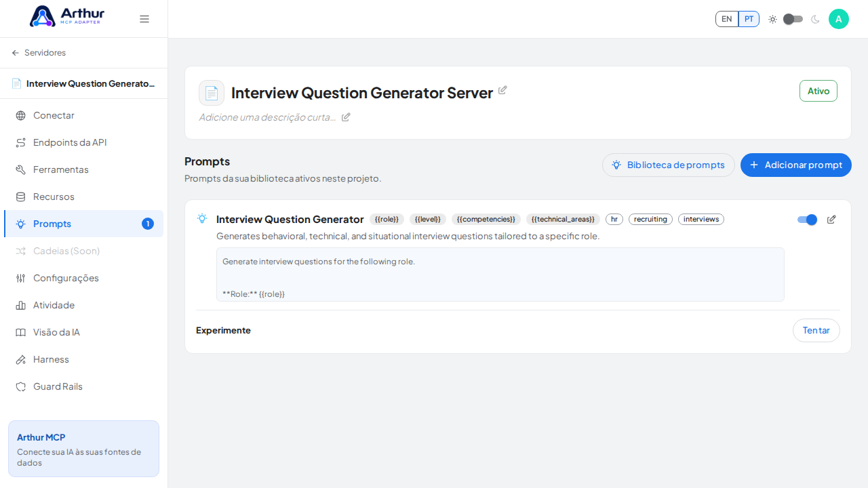Click the Ativo status badge
This screenshot has height=488, width=868.
click(818, 91)
